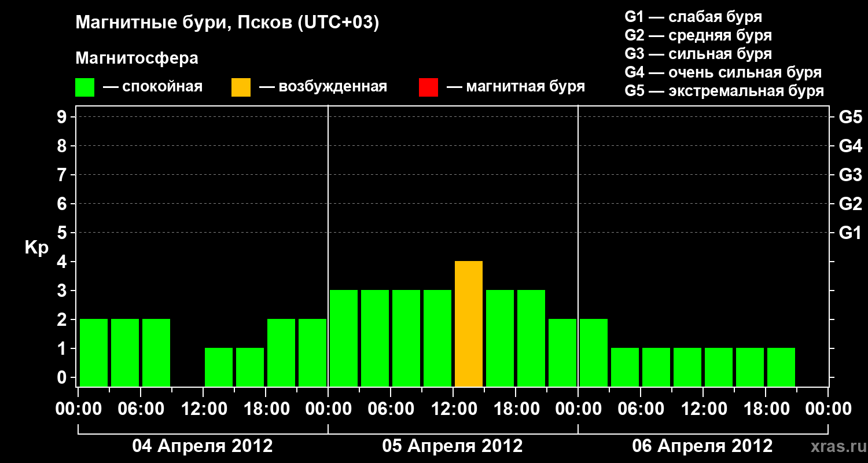Click the G1 right-axis label

pyautogui.click(x=851, y=233)
